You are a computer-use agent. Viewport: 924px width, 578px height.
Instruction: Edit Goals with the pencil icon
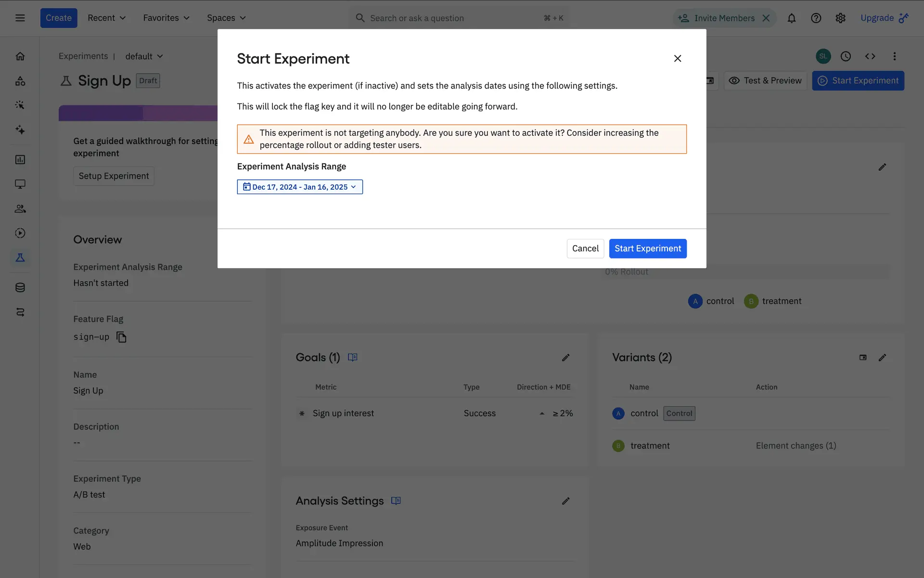tap(565, 357)
